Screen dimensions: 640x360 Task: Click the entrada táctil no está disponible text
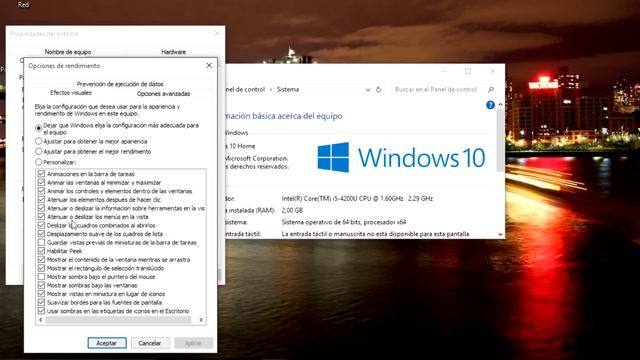(375, 234)
